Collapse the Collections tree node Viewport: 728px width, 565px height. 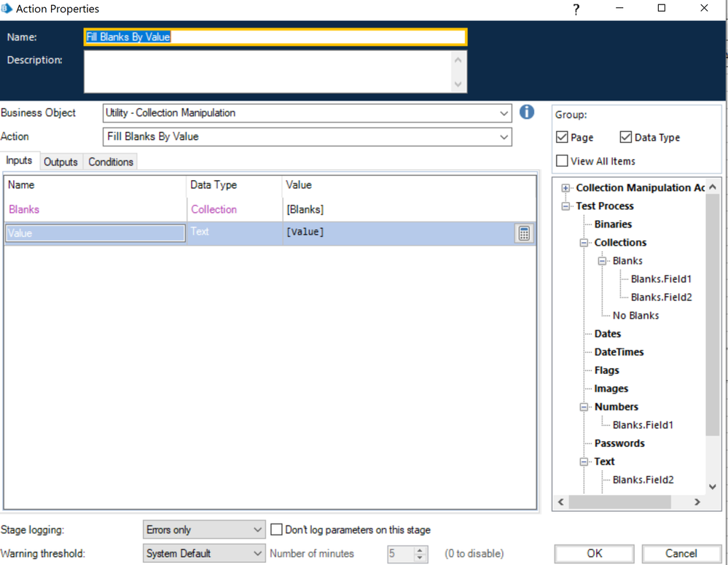point(584,243)
